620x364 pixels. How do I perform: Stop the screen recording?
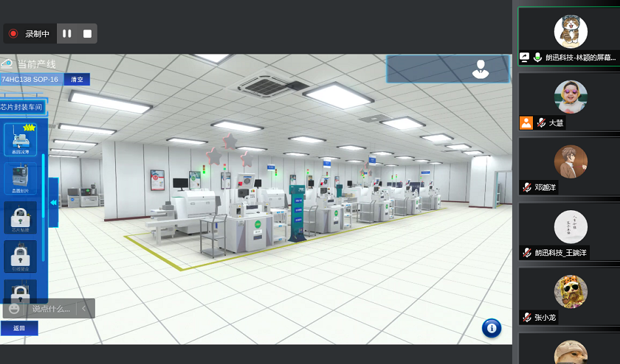click(87, 33)
